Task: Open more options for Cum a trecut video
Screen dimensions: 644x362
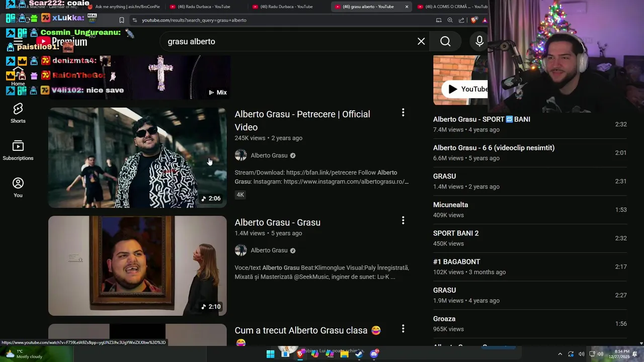Action: click(403, 329)
